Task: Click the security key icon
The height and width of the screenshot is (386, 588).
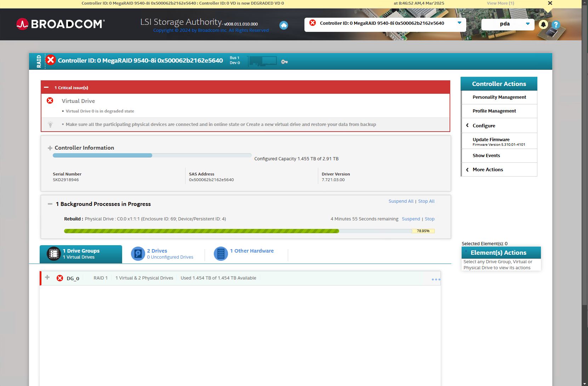Action: pos(284,62)
